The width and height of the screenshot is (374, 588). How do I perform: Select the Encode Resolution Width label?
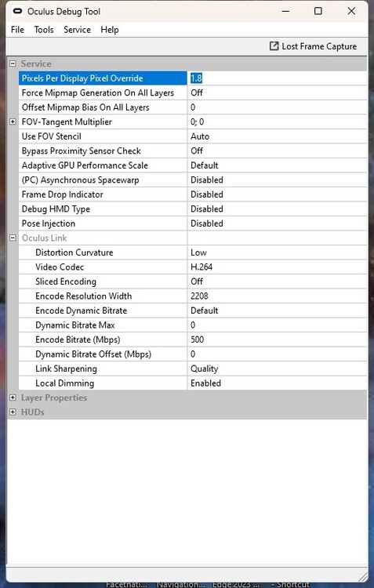tap(84, 296)
